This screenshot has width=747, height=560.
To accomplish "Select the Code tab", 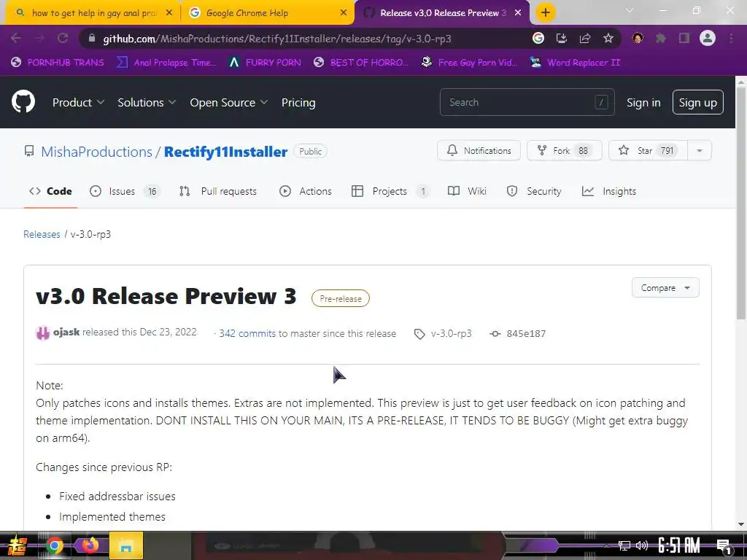I will pyautogui.click(x=50, y=191).
